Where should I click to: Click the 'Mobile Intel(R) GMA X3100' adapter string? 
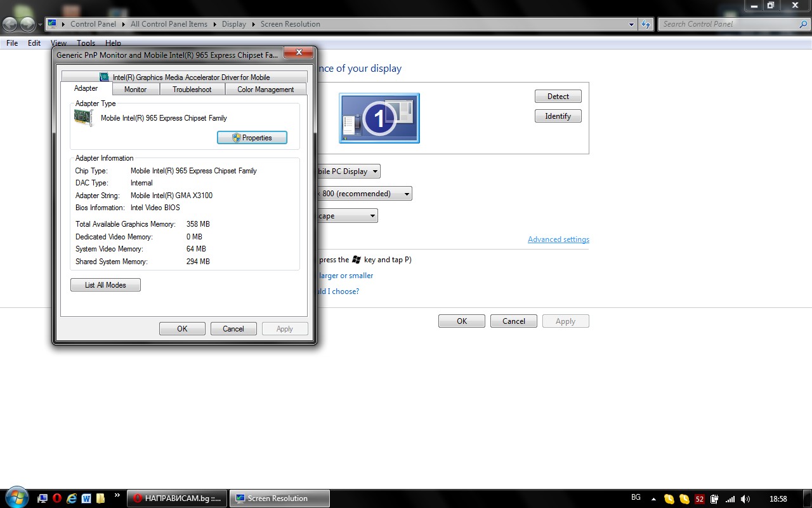pyautogui.click(x=171, y=196)
